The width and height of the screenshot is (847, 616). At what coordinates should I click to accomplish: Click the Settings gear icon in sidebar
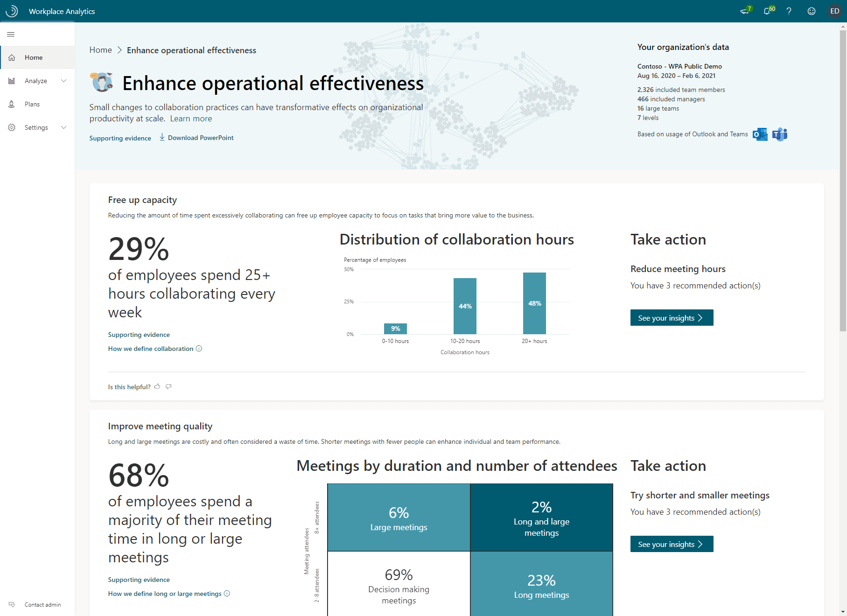click(12, 127)
